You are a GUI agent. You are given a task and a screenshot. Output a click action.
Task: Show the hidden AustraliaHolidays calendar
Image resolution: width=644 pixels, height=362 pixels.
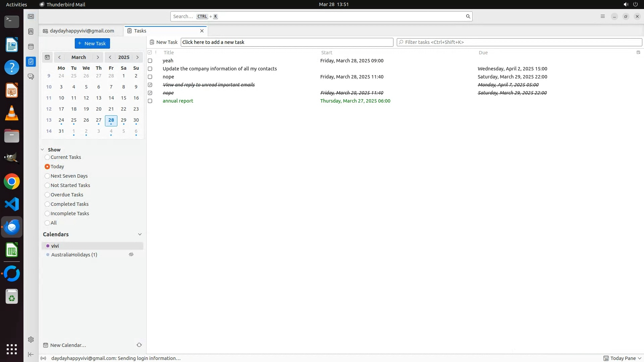[x=131, y=255]
